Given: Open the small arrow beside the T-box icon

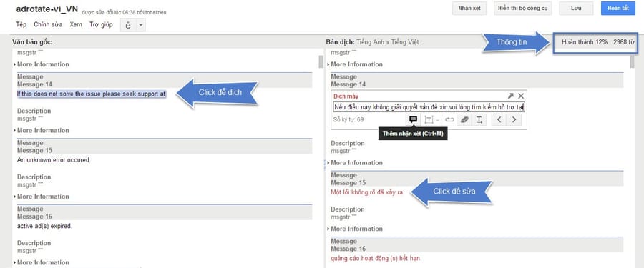Looking at the screenshot, I should click(437, 120).
